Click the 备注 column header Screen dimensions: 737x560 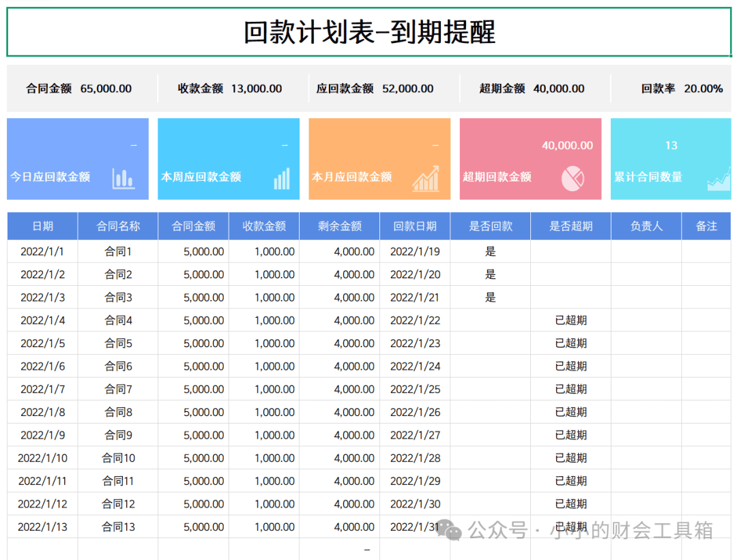(706, 226)
